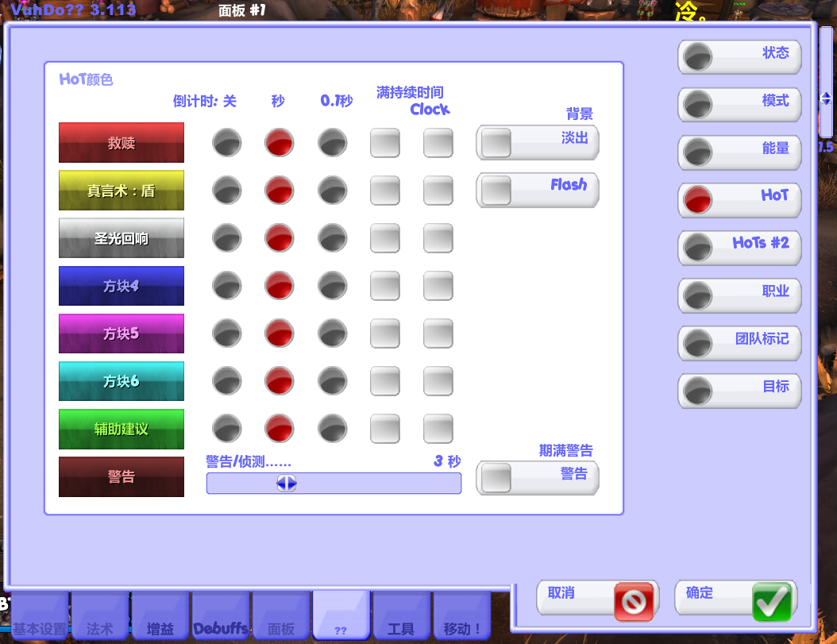The width and height of the screenshot is (837, 644).
Task: Choose the 团队标记 option
Action: 698,342
